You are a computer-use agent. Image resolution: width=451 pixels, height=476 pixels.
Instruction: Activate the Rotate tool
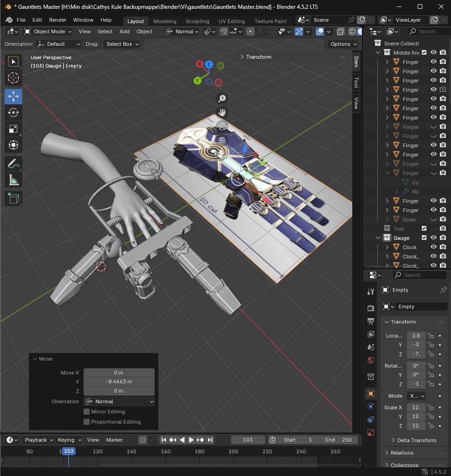coord(13,113)
